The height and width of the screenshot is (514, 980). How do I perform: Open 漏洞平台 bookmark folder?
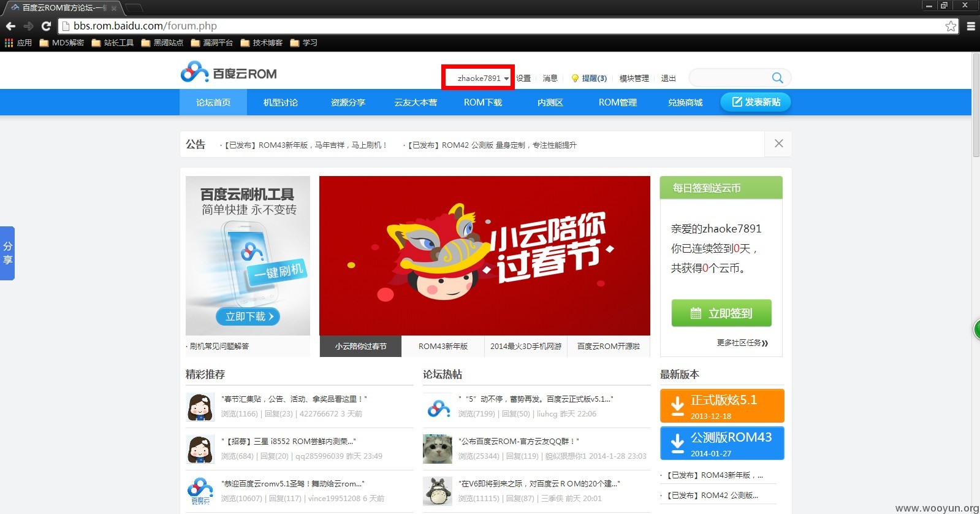212,43
